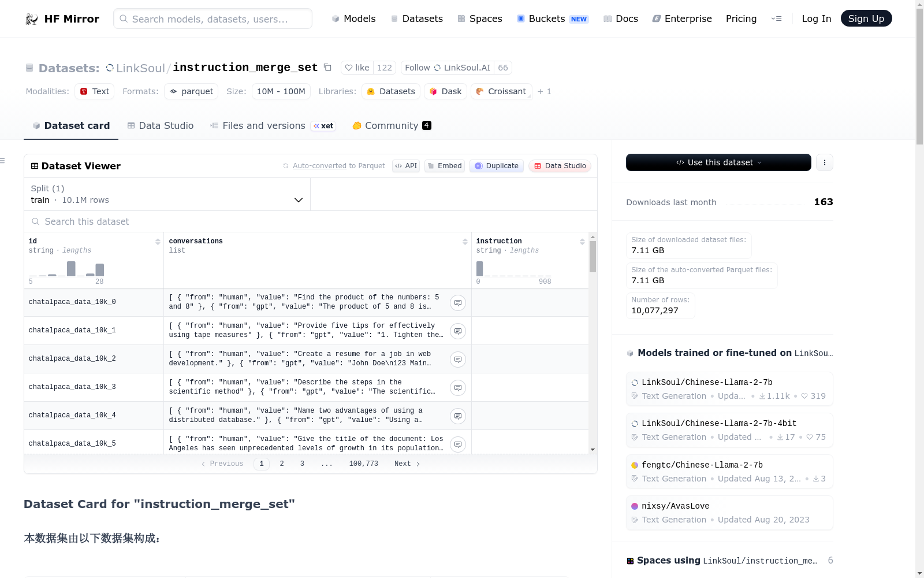Click the dataset table vertical scrollbar
This screenshot has width=924, height=578.
coord(593,257)
